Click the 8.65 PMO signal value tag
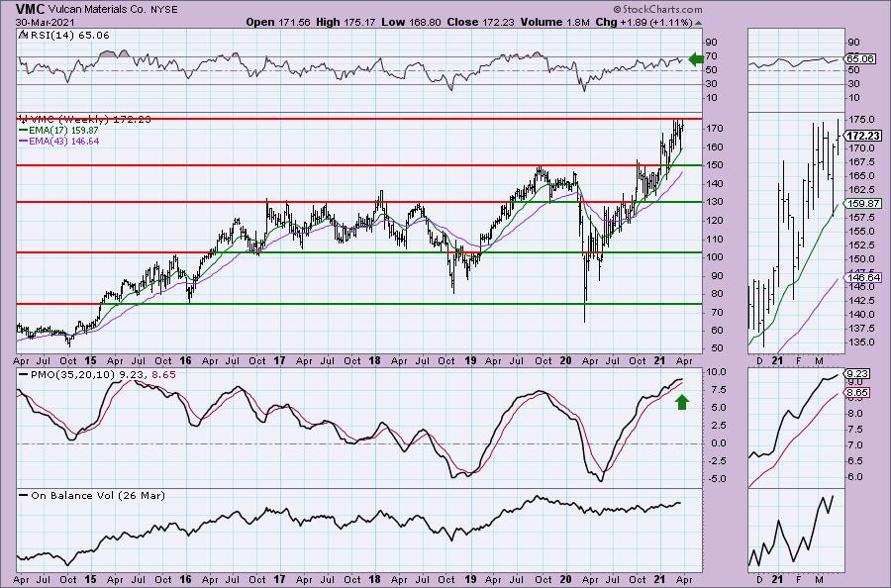Image resolution: width=891 pixels, height=588 pixels. pos(857,393)
